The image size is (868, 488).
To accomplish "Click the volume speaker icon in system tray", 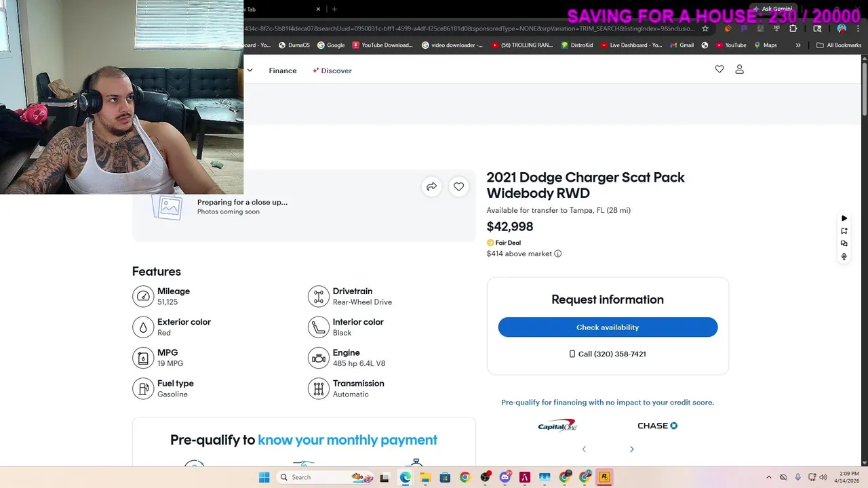I will (823, 477).
